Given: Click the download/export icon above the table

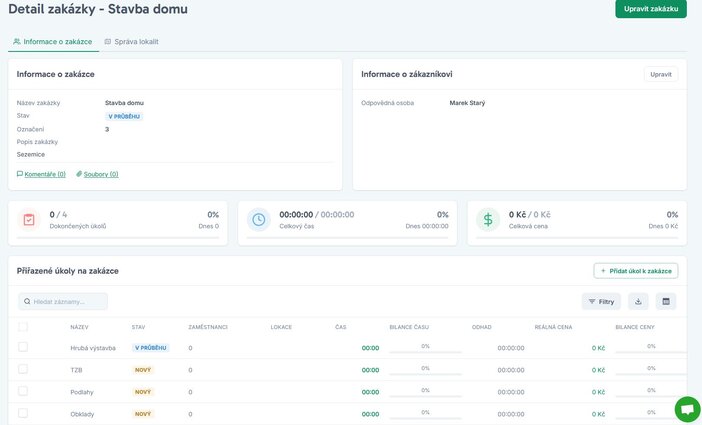Looking at the screenshot, I should [639, 301].
